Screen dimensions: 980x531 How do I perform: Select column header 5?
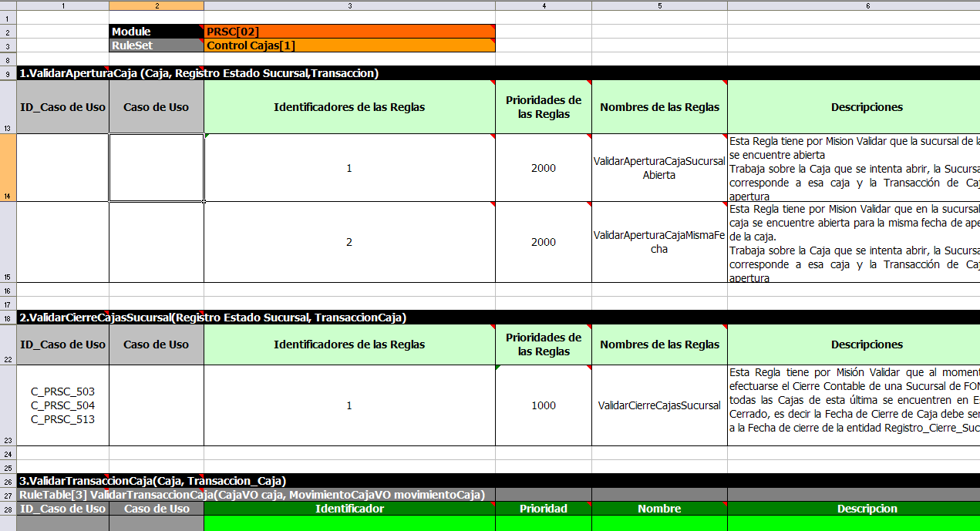tap(659, 5)
